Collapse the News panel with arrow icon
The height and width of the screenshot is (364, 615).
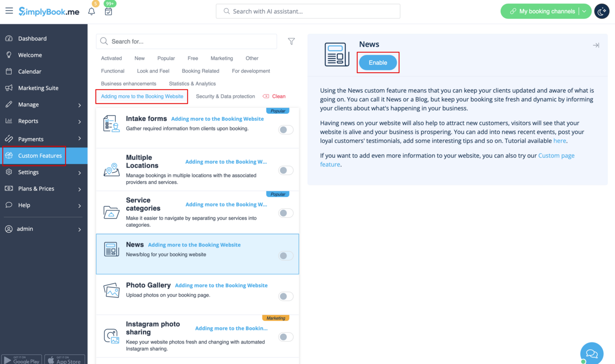[x=596, y=46]
